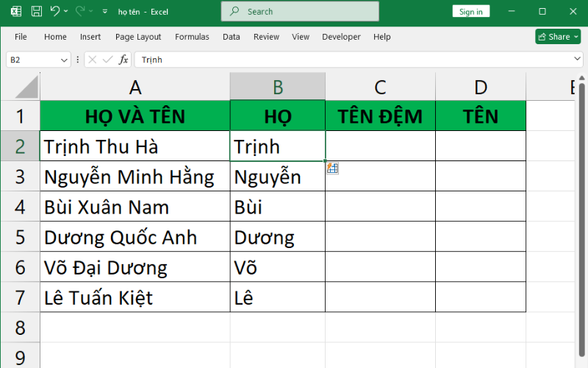The height and width of the screenshot is (368, 588).
Task: Switch to the Data tab
Action: click(231, 37)
